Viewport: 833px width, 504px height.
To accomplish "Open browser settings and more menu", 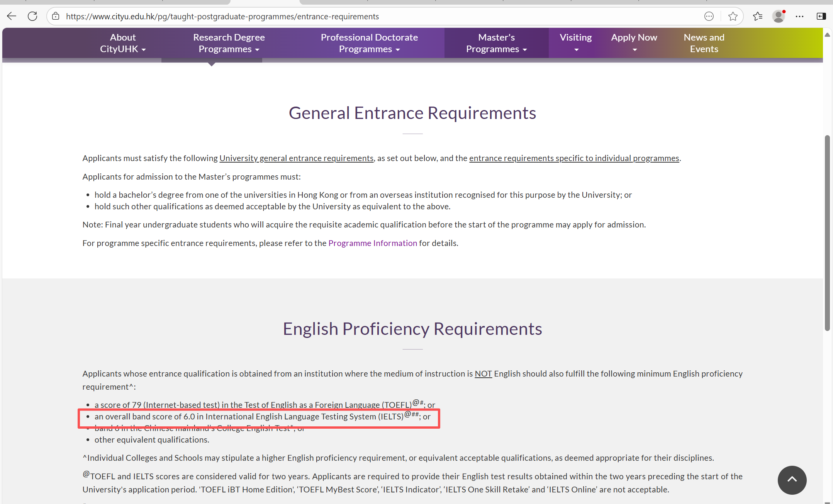I will coord(799,16).
